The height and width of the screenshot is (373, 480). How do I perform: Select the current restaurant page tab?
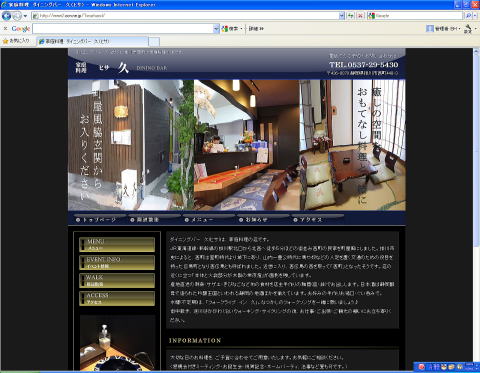pyautogui.click(x=92, y=41)
